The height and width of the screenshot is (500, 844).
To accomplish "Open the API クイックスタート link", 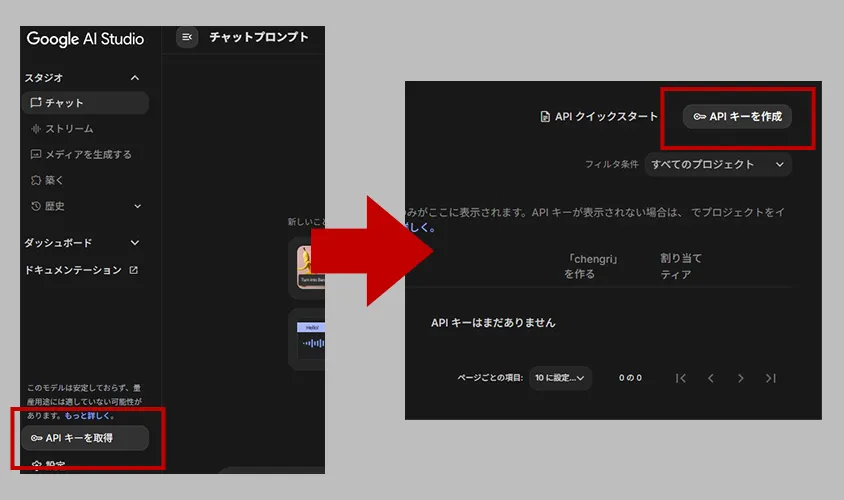I will pyautogui.click(x=599, y=117).
